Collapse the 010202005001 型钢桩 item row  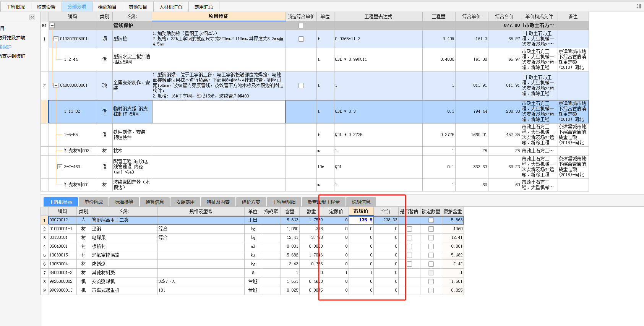56,39
